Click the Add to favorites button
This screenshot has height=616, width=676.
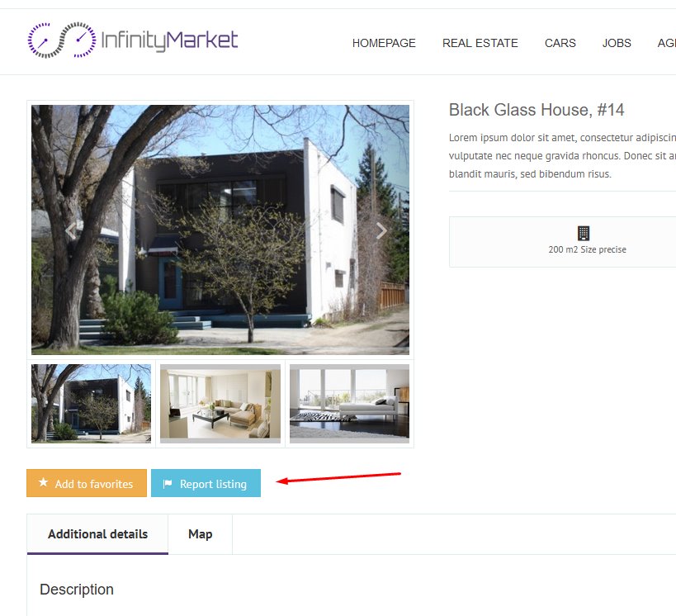coord(87,483)
